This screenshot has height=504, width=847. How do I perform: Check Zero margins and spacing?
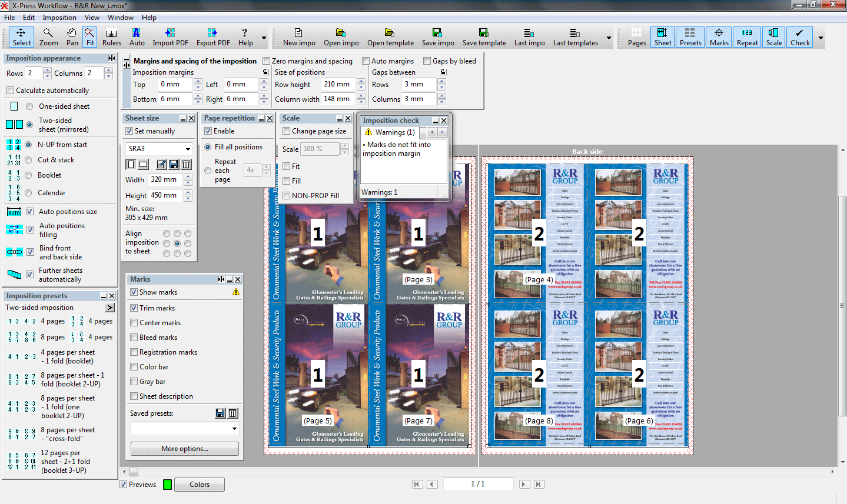pos(266,61)
